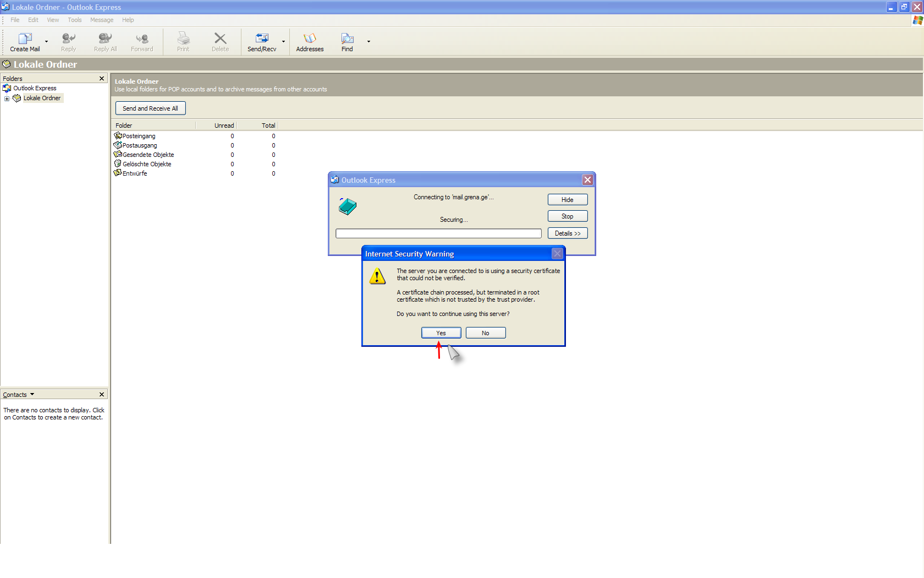The width and height of the screenshot is (924, 578).
Task: Open the Message menu
Action: (102, 20)
